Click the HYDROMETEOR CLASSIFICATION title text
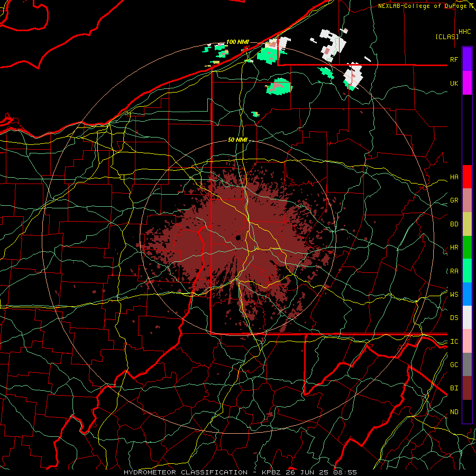The height and width of the screenshot is (476, 476). [186, 472]
